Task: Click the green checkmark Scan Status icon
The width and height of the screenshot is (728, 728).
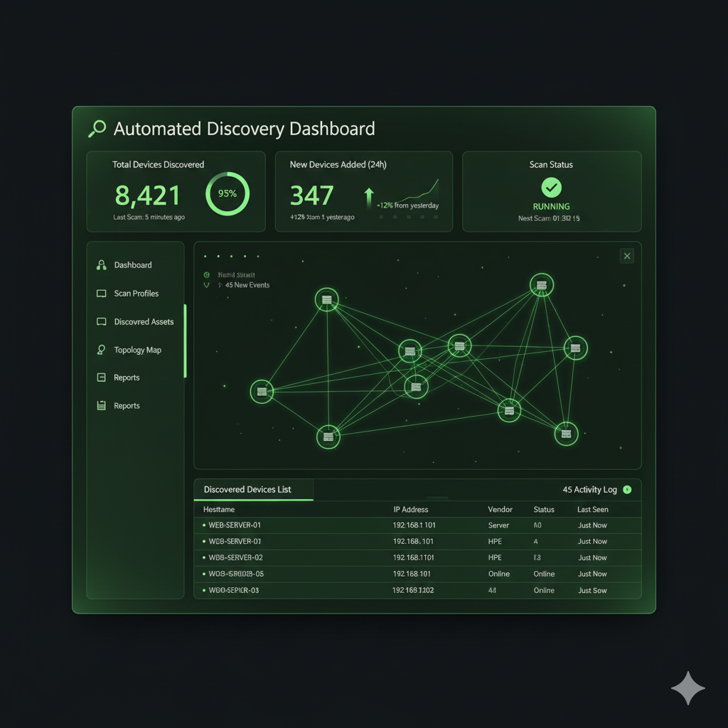Action: tap(551, 186)
